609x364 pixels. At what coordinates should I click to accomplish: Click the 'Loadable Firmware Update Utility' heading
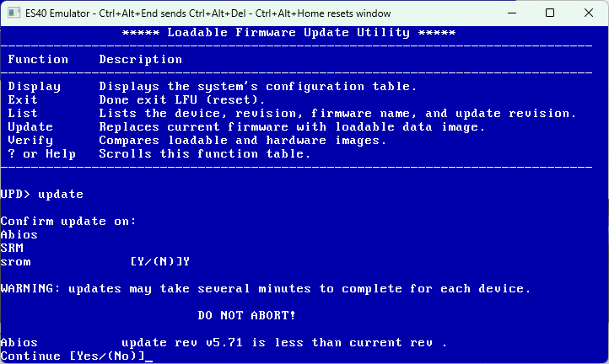(x=288, y=33)
